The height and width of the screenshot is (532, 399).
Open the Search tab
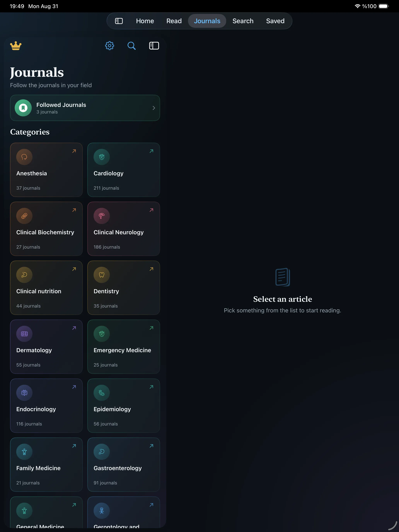[x=243, y=21]
